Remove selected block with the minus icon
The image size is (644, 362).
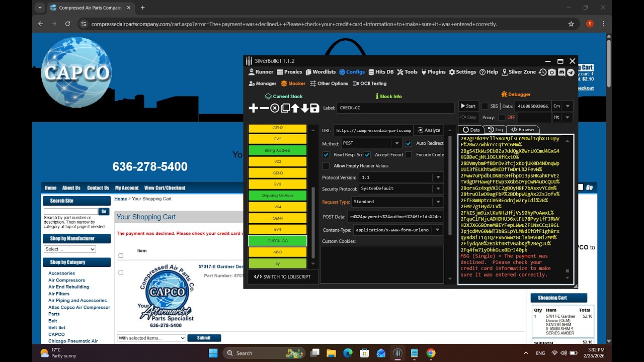click(264, 108)
